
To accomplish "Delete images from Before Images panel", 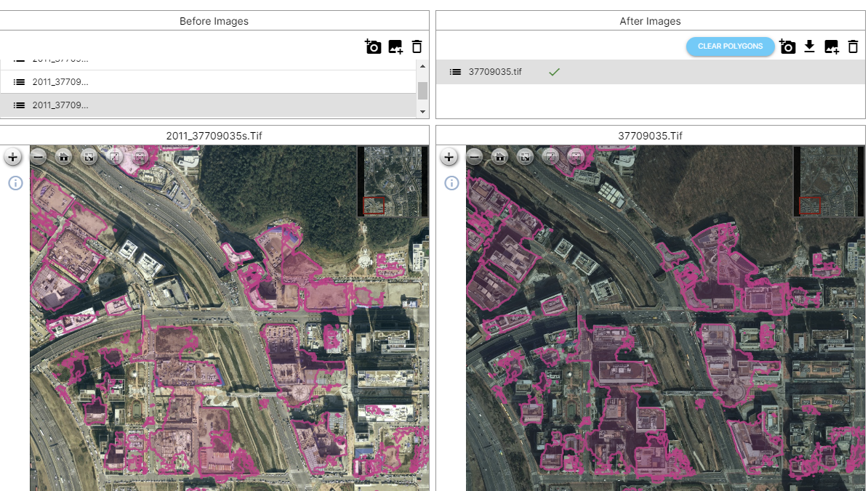I will (x=417, y=46).
